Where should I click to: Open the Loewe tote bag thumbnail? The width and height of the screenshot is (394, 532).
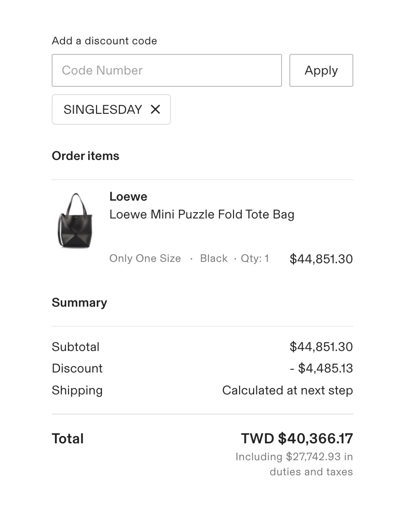point(75,221)
